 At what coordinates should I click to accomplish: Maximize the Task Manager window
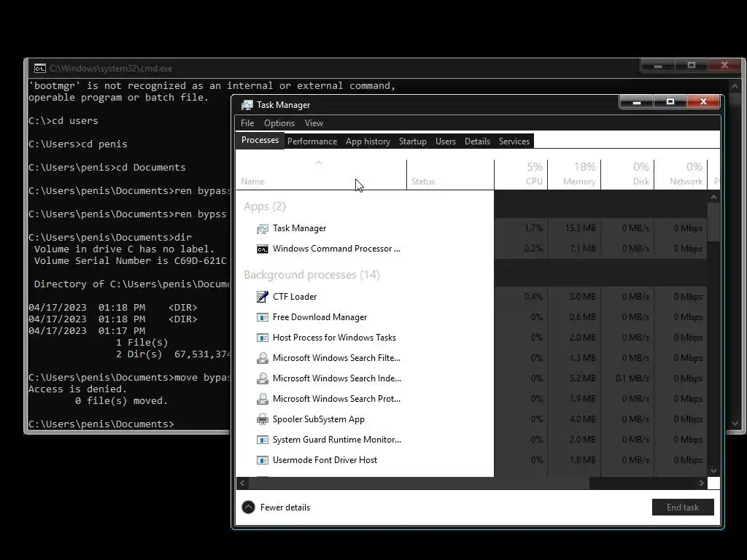[670, 101]
